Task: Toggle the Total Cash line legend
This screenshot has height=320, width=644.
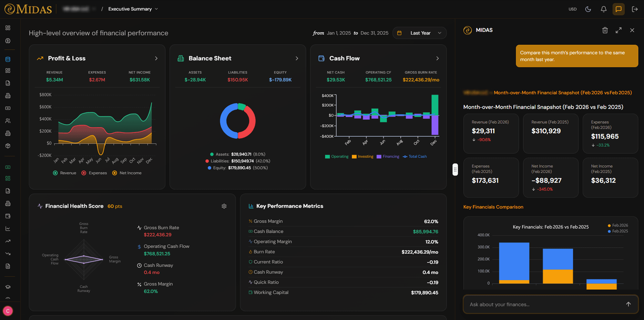Action: point(415,156)
